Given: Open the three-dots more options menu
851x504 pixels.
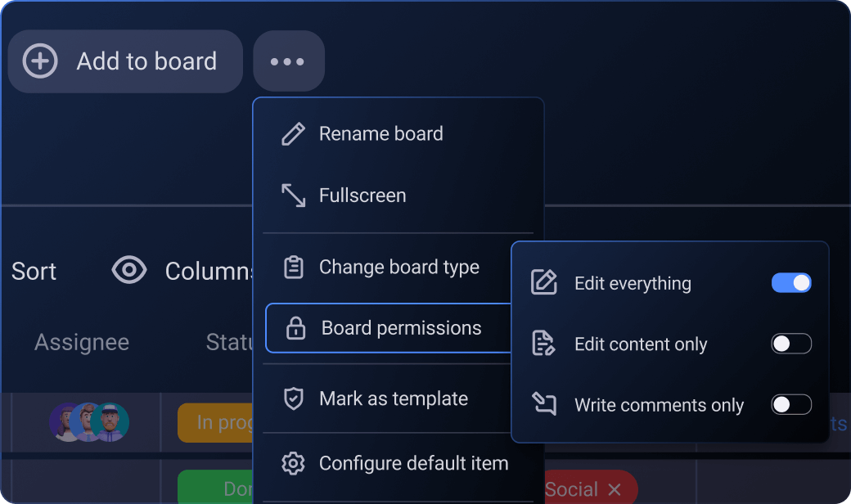Looking at the screenshot, I should tap(289, 61).
